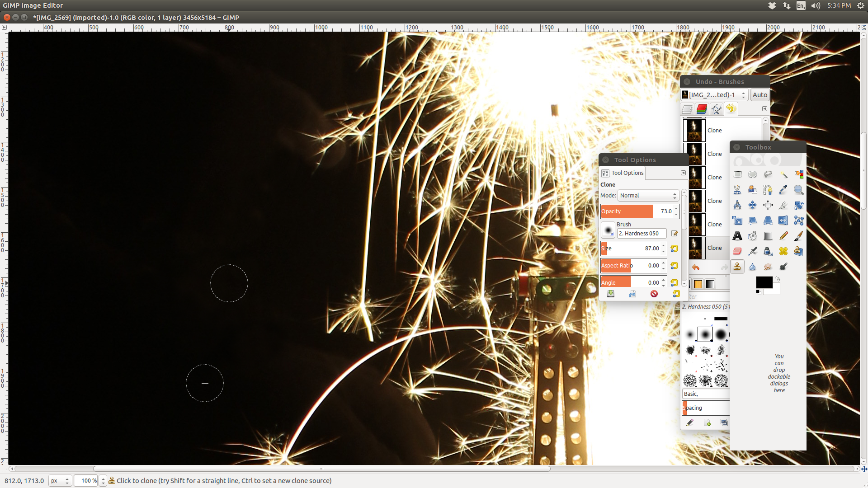Select the Paintbrush tool

[799, 236]
